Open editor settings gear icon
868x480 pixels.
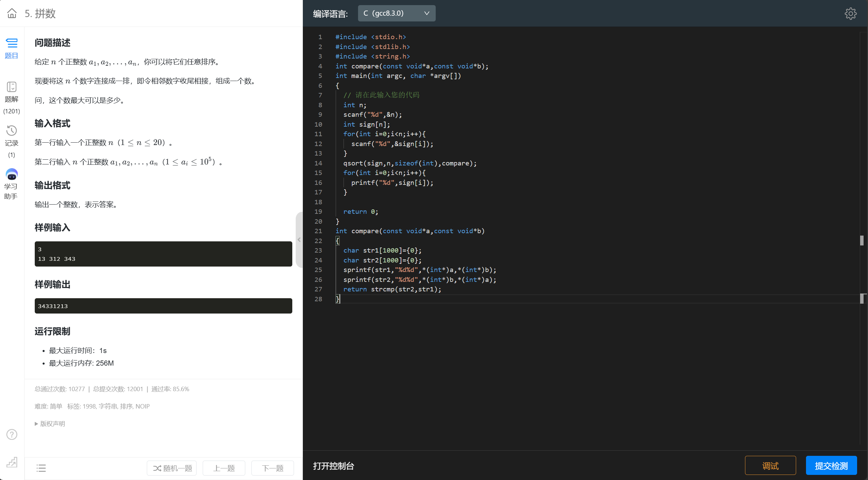pyautogui.click(x=850, y=14)
